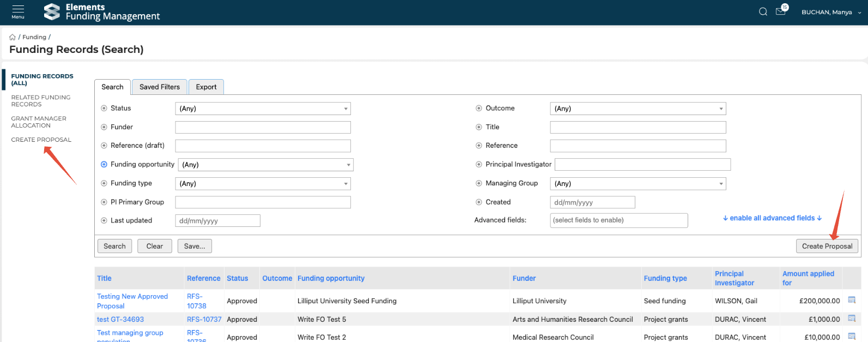The height and width of the screenshot is (342, 868).
Task: Toggle the Last updated field circle icon
Action: pos(104,220)
